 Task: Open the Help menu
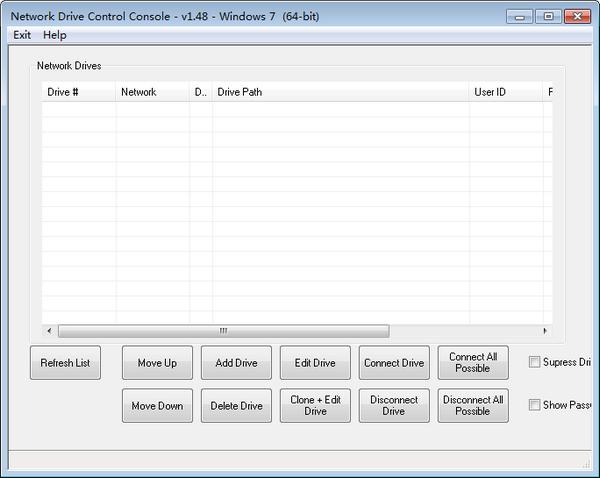[55, 35]
